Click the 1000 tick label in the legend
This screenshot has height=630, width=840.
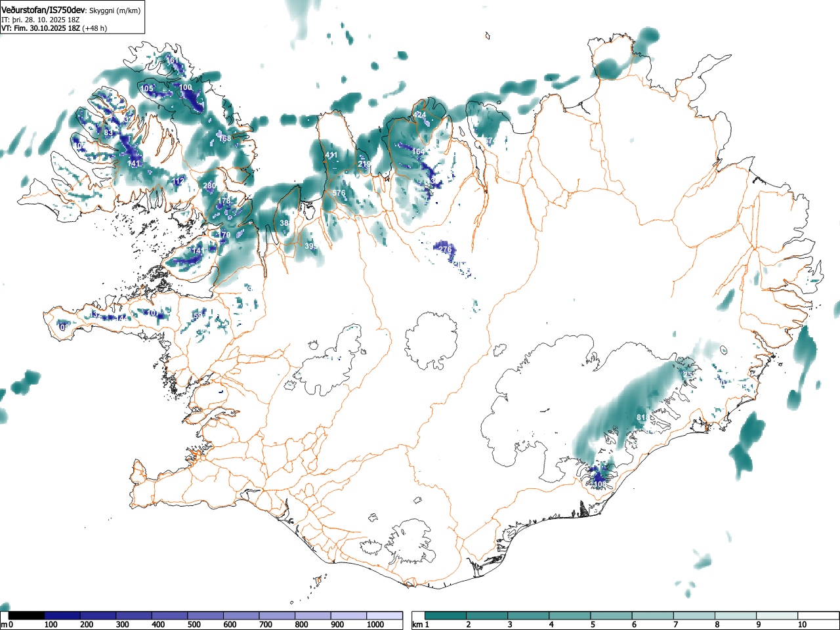[375, 625]
